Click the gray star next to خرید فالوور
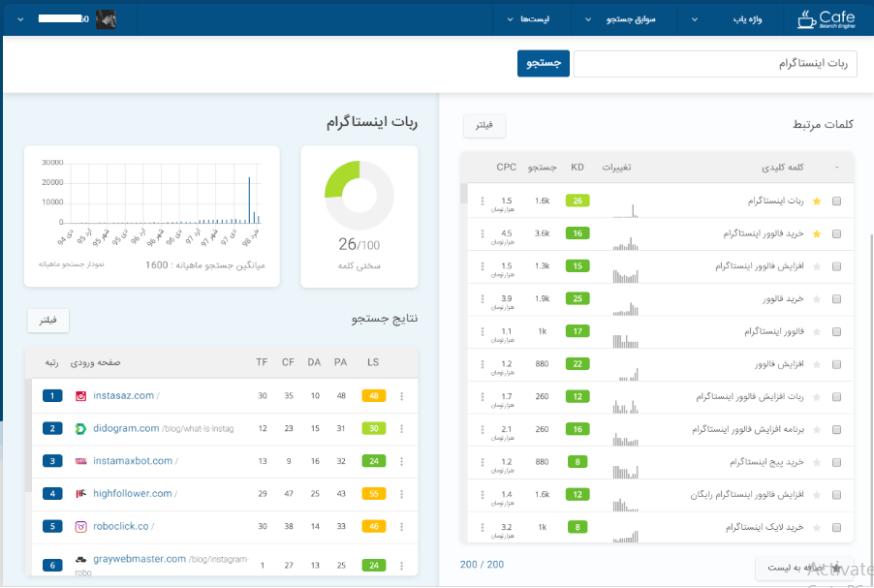Viewport: 874px width, 588px height. 816,299
